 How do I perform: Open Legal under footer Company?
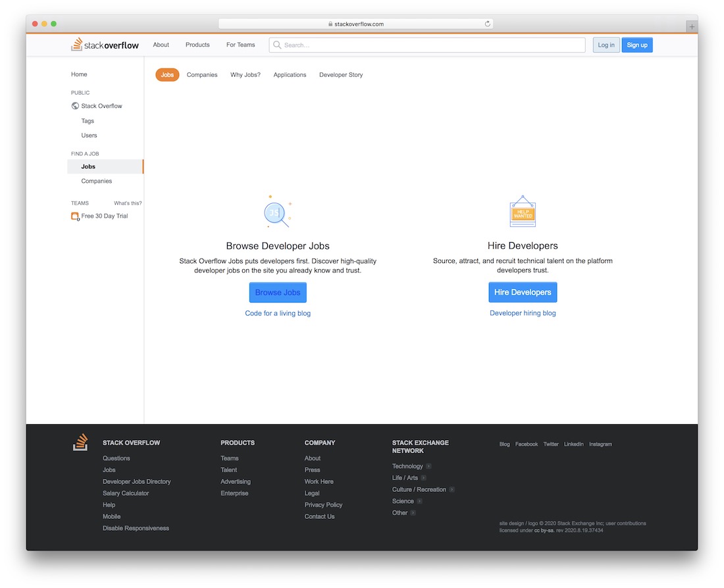coord(312,493)
